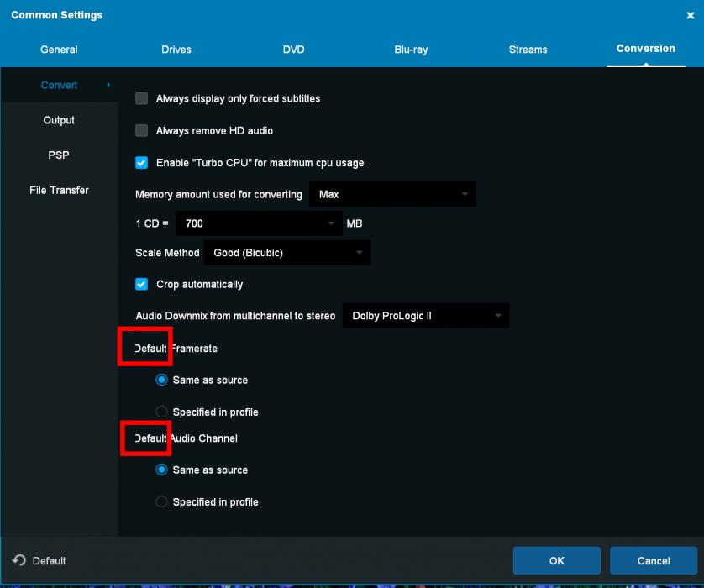Click the Default reset icon button

tap(19, 560)
